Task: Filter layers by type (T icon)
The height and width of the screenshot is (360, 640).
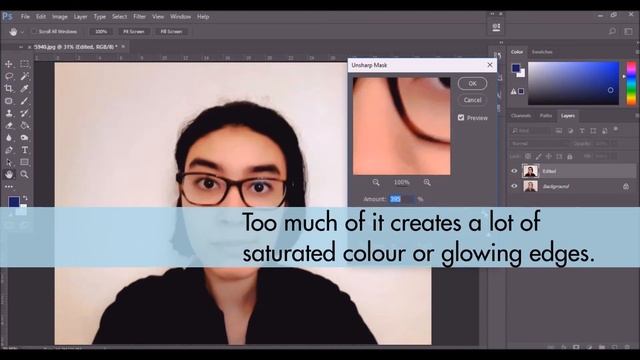Action: pyautogui.click(x=582, y=131)
